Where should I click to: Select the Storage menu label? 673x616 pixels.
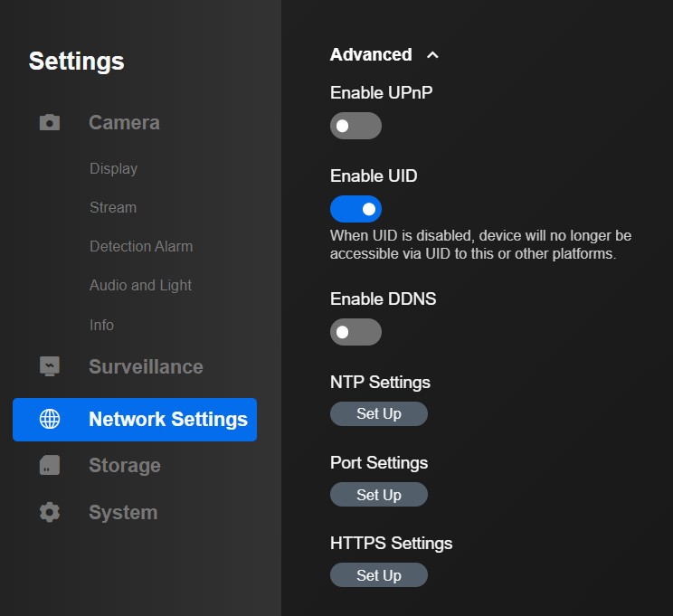coord(125,465)
